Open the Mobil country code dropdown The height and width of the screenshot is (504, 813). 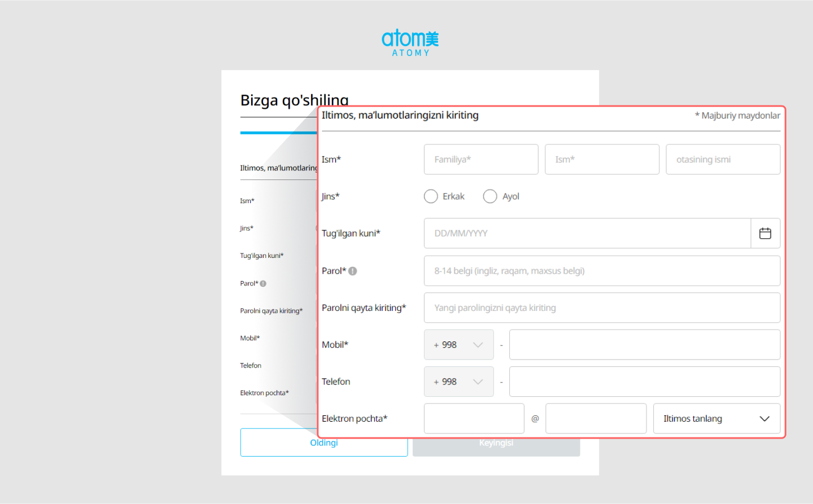458,345
